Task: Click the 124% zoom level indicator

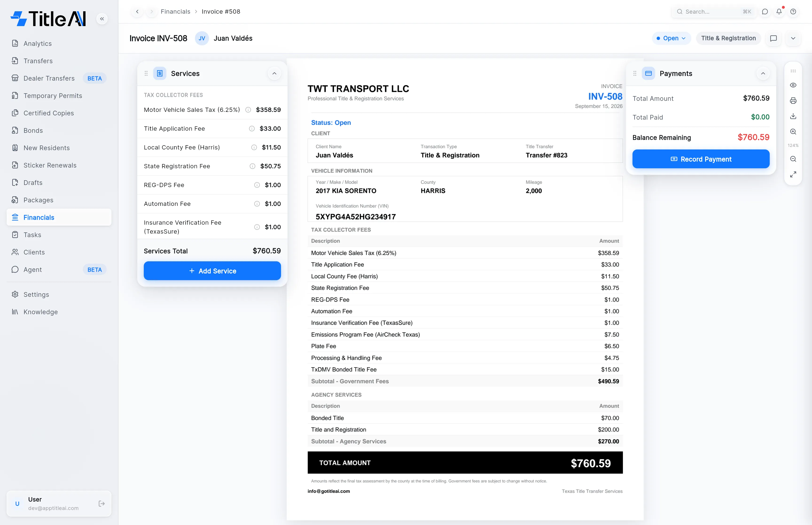Action: point(793,145)
